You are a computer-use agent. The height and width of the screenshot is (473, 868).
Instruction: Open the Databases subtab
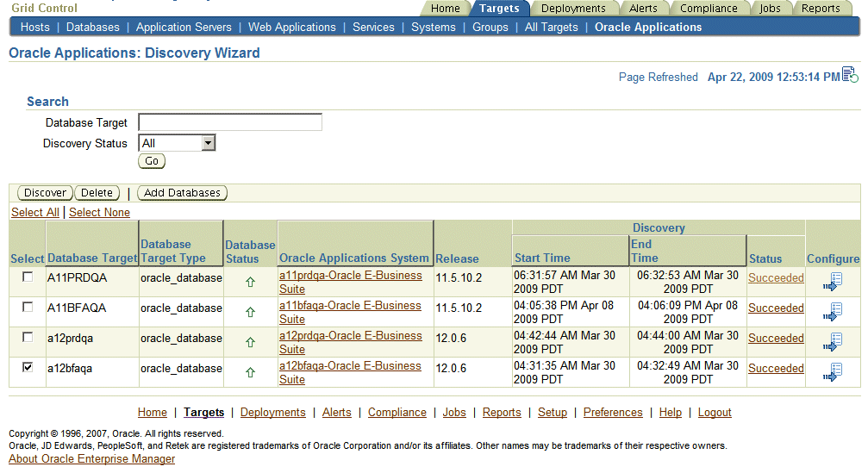tap(92, 27)
